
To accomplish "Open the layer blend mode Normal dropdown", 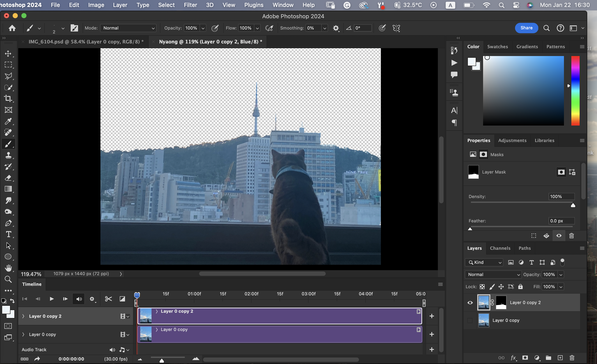I will point(493,275).
